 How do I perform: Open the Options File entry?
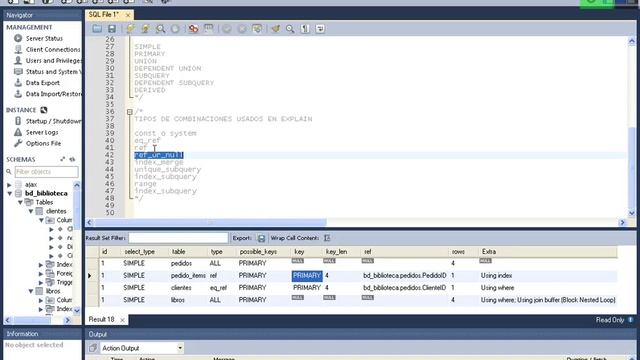click(43, 143)
